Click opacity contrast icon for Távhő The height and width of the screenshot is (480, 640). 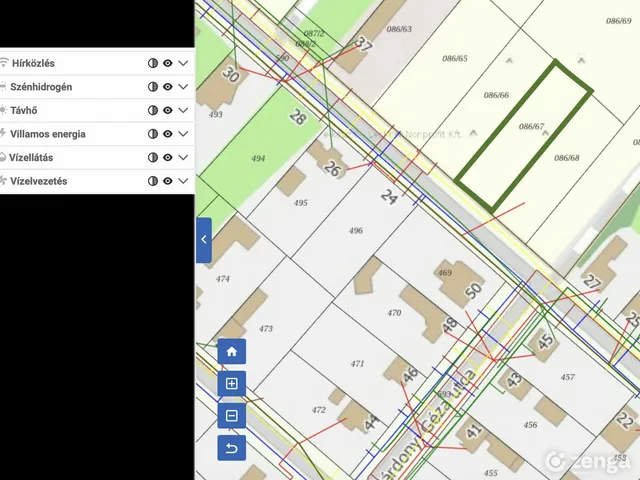pos(153,110)
